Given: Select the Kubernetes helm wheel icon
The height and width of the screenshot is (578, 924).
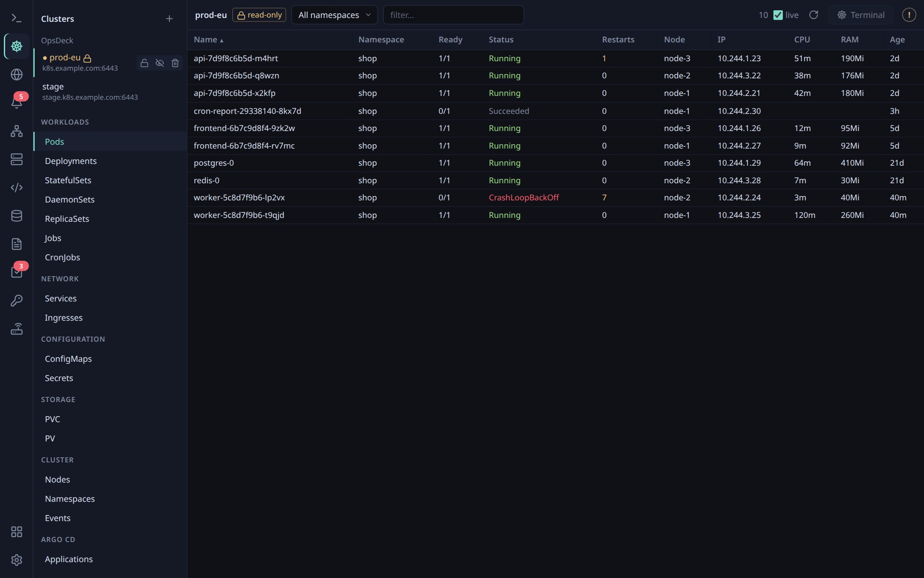Looking at the screenshot, I should [16, 46].
